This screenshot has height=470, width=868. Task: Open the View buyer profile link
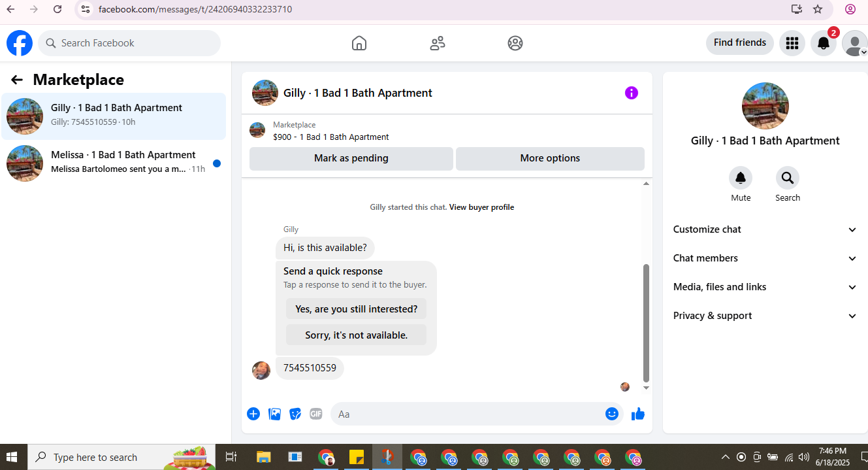[481, 207]
